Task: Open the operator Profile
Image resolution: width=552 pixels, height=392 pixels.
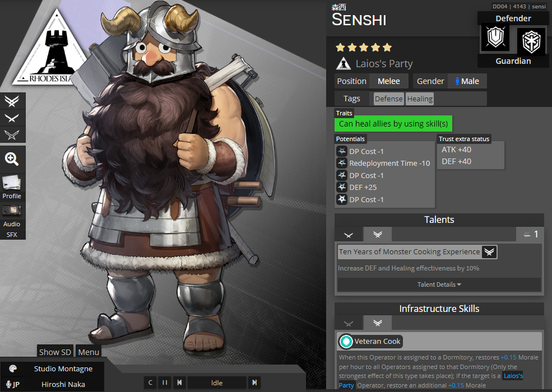Action: pos(12,188)
